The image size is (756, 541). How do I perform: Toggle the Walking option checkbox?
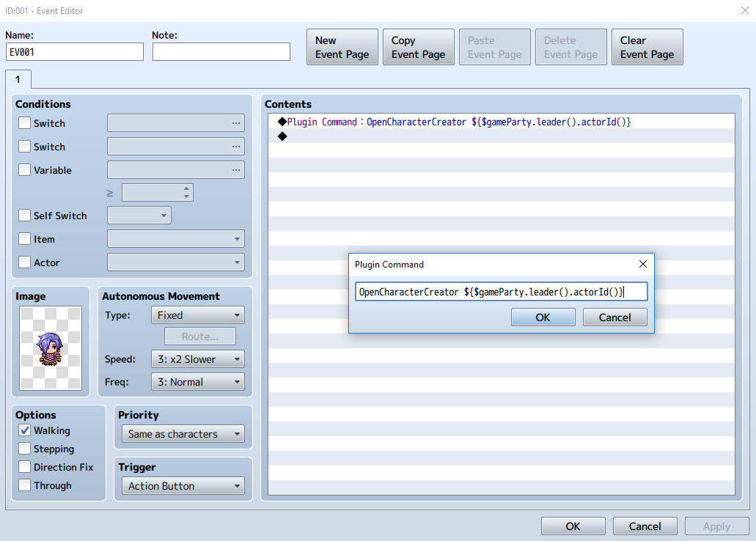25,430
